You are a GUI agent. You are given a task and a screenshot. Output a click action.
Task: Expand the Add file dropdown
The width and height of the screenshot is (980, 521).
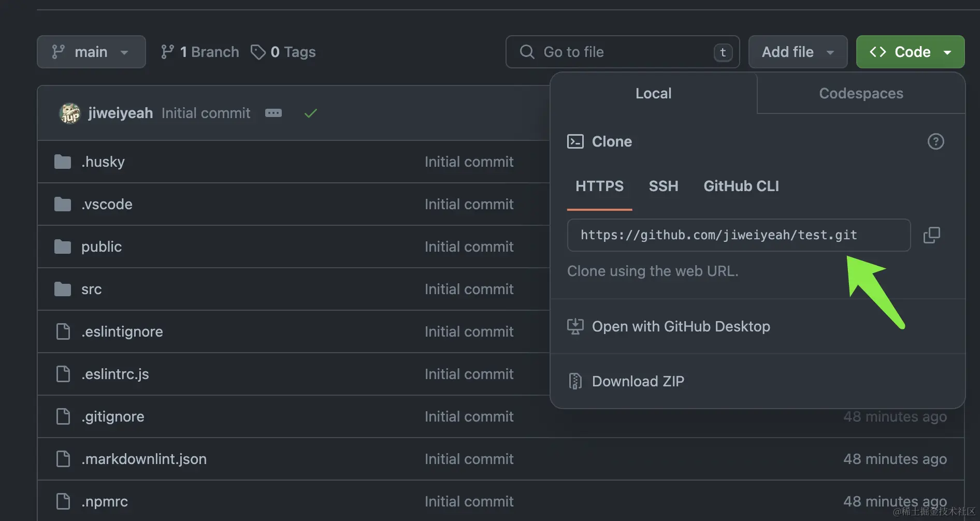coord(798,52)
